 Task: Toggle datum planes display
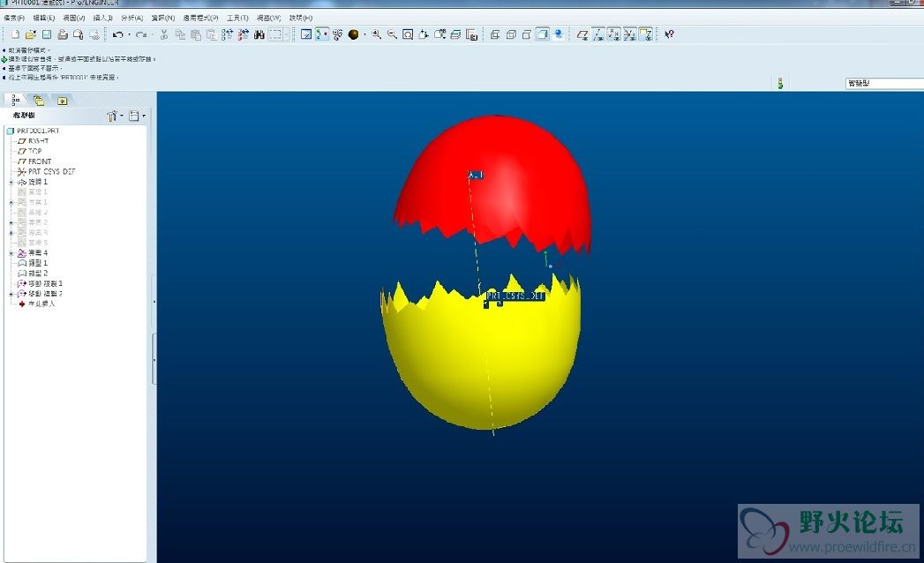pyautogui.click(x=582, y=34)
